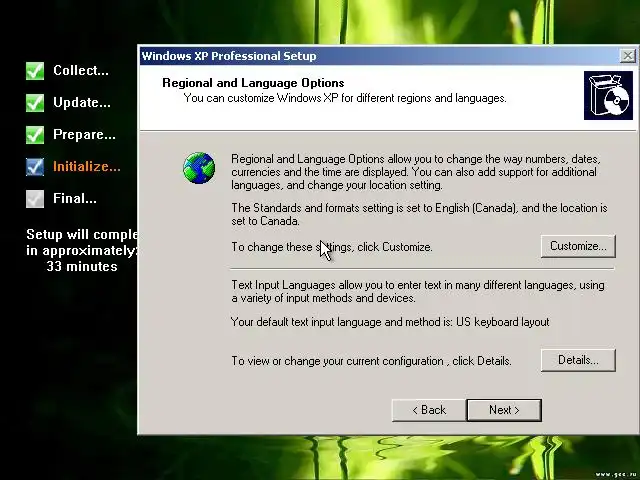Click the English (Canada) standards sentence

click(x=419, y=214)
